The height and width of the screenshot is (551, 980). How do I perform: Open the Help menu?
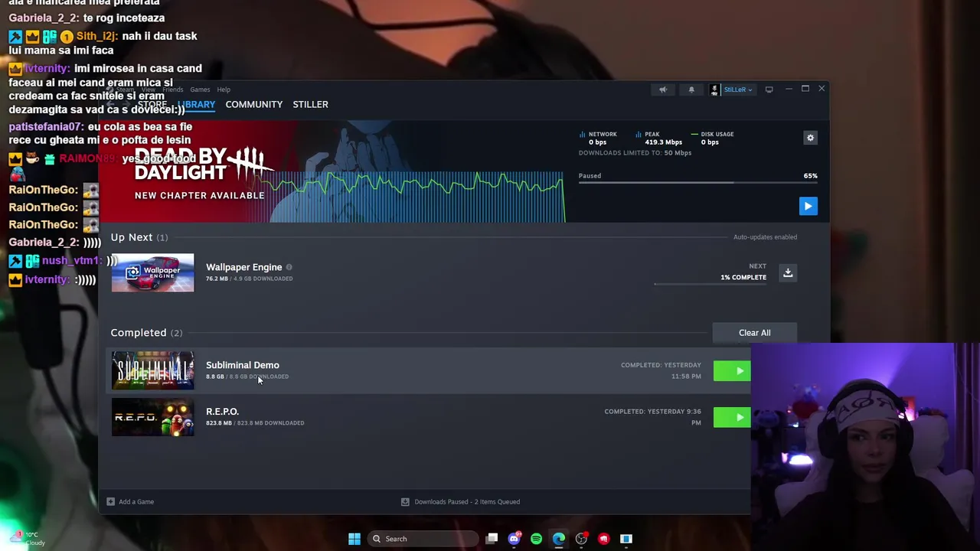pyautogui.click(x=224, y=90)
